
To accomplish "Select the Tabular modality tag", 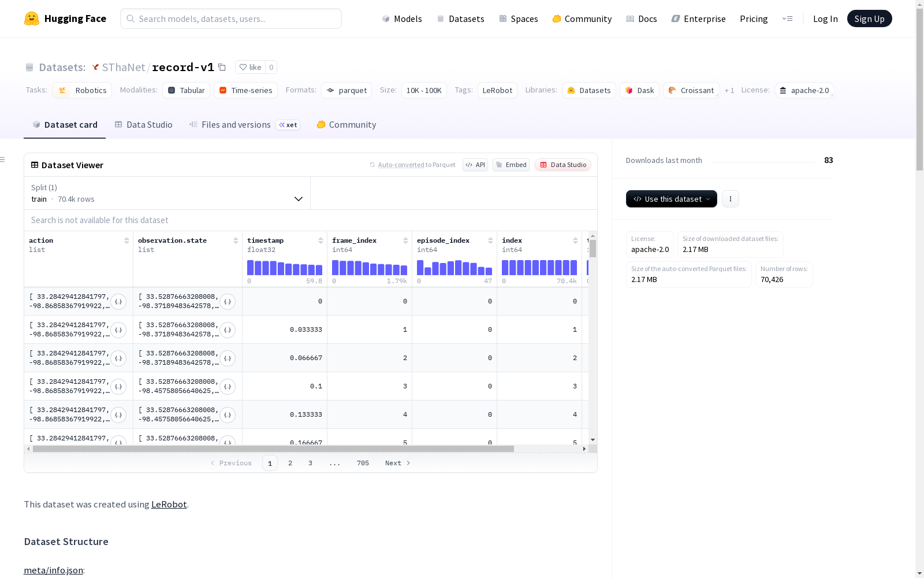I will [x=186, y=90].
